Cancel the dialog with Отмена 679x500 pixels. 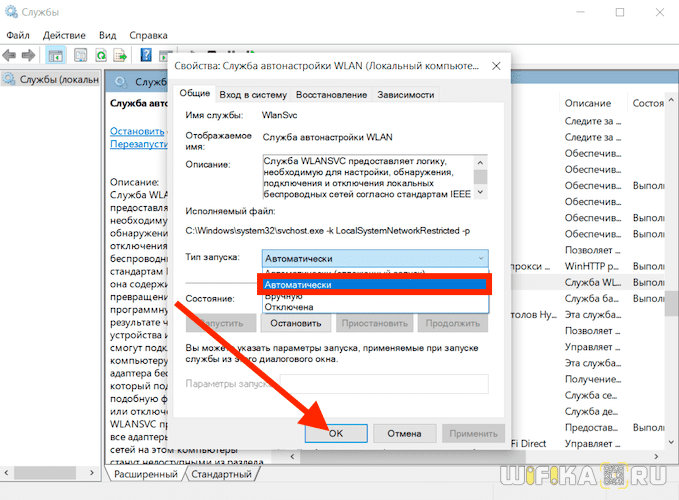point(404,433)
